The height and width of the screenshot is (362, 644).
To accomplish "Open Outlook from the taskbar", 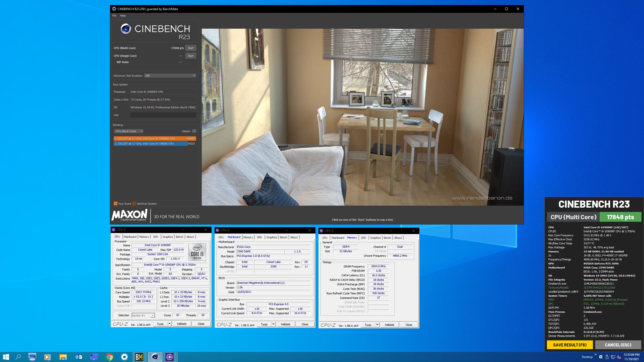I will (x=78, y=357).
